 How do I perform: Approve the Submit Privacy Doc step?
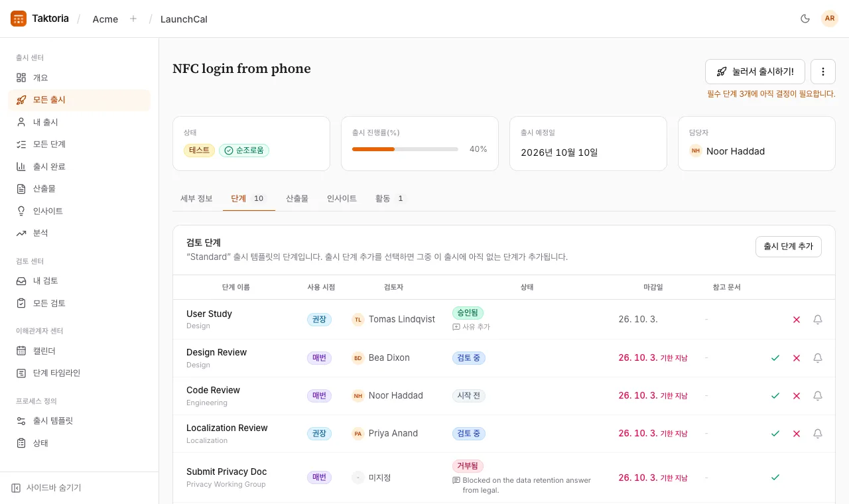click(775, 477)
